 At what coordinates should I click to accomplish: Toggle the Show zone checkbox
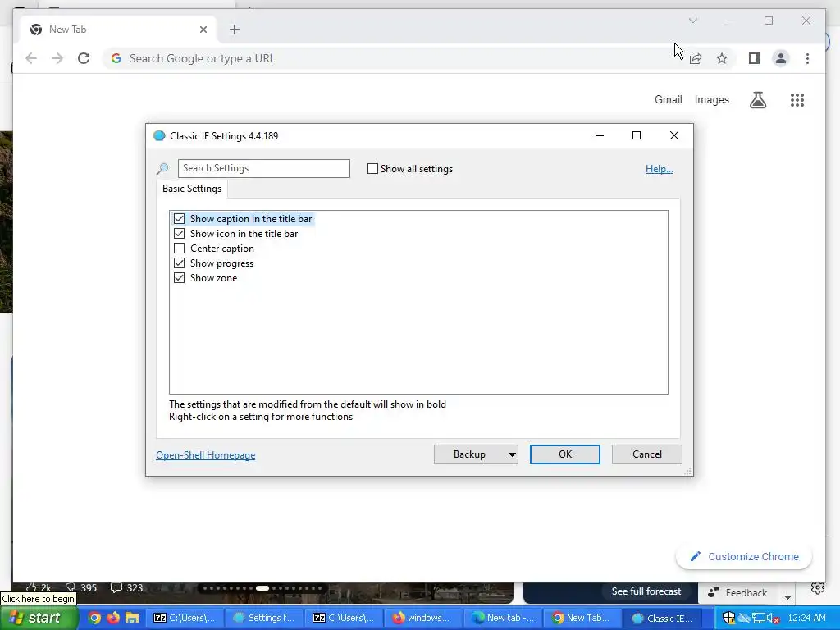point(179,278)
